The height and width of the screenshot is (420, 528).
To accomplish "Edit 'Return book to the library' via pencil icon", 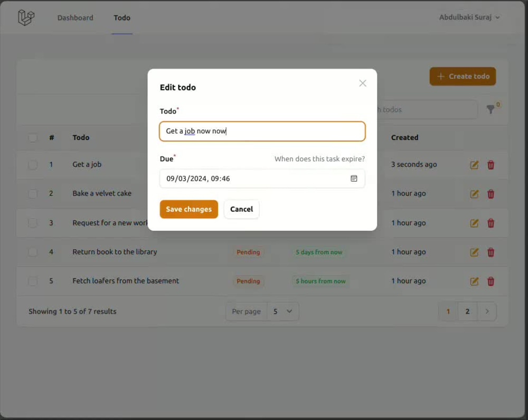I will click(x=474, y=252).
